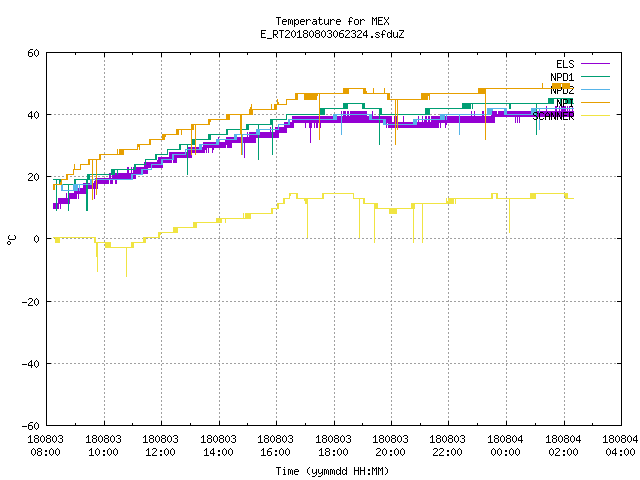The image size is (640, 480).
Task: Select the filename E_RT20180803062324.sfduZ subtitle
Action: (332, 34)
